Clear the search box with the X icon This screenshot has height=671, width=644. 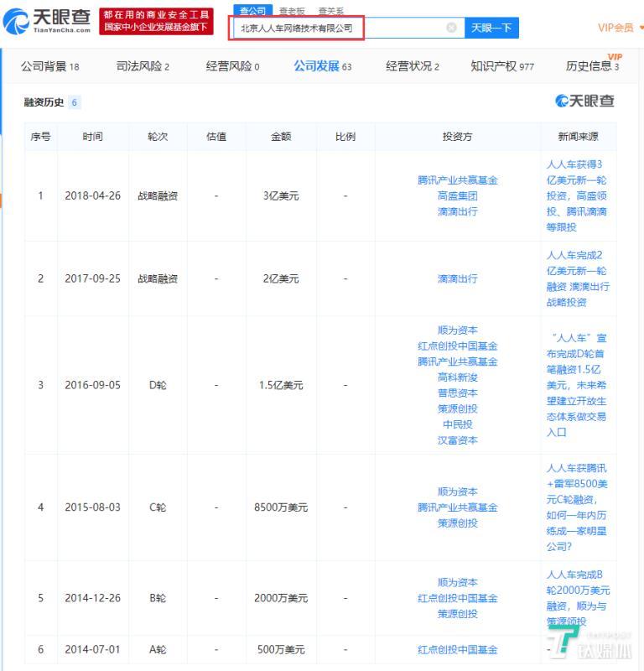pos(451,28)
